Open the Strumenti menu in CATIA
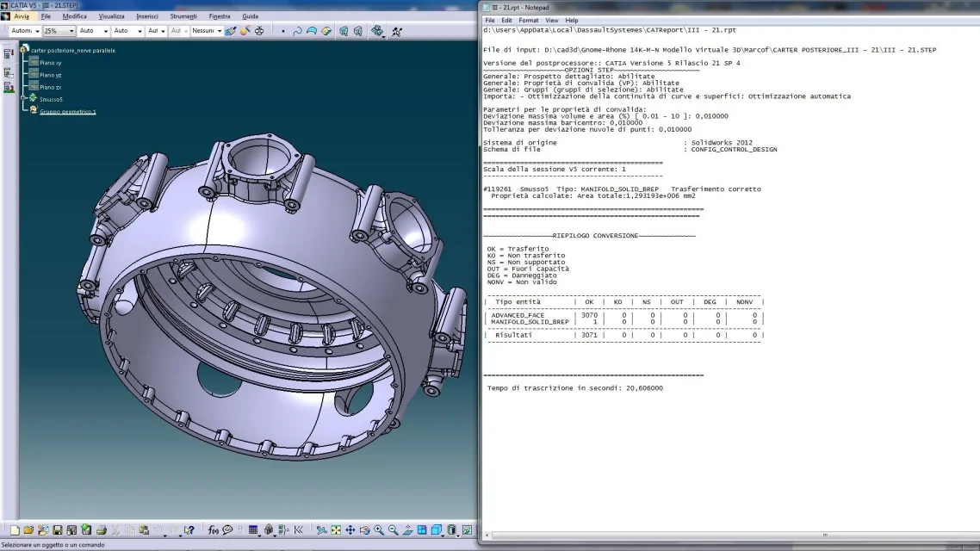The height and width of the screenshot is (551, 980). [183, 16]
